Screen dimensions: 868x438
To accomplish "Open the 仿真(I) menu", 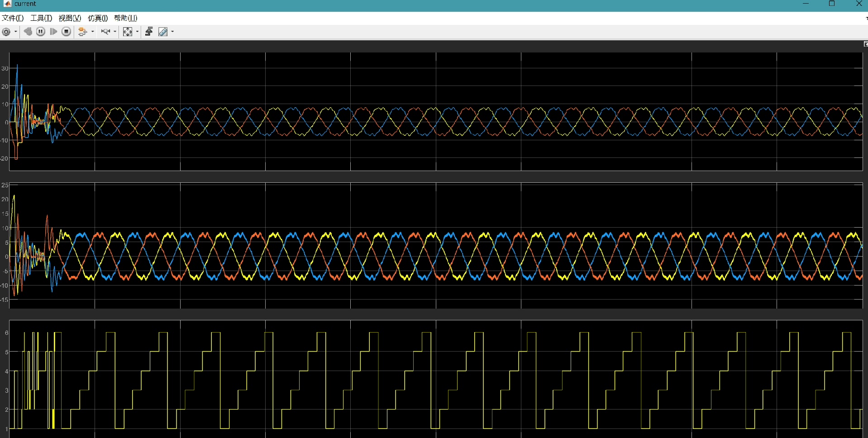I will click(98, 18).
